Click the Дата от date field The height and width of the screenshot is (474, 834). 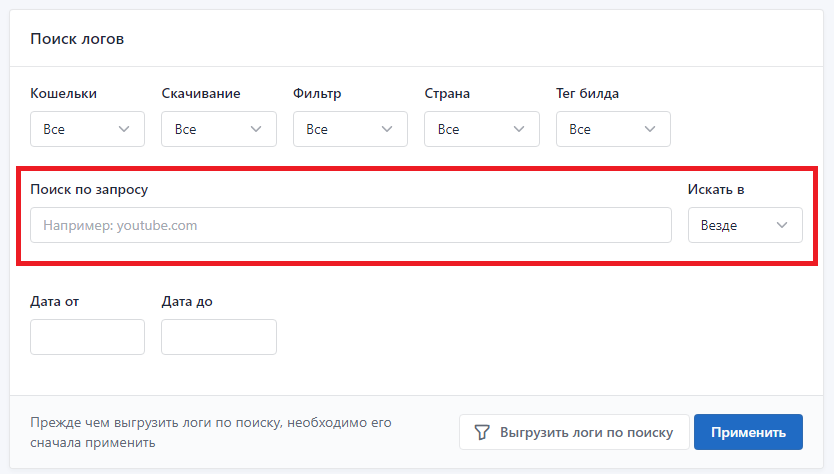(87, 337)
